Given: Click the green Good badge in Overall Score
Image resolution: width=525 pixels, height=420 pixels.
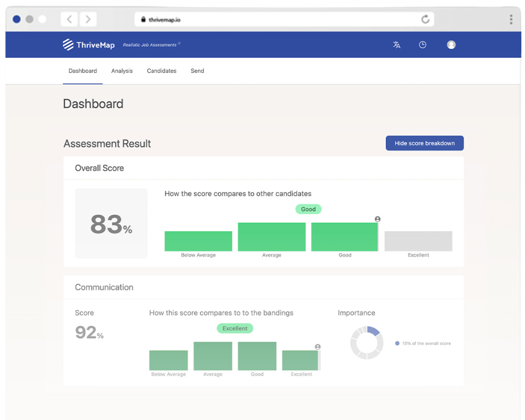Looking at the screenshot, I should click(x=308, y=209).
